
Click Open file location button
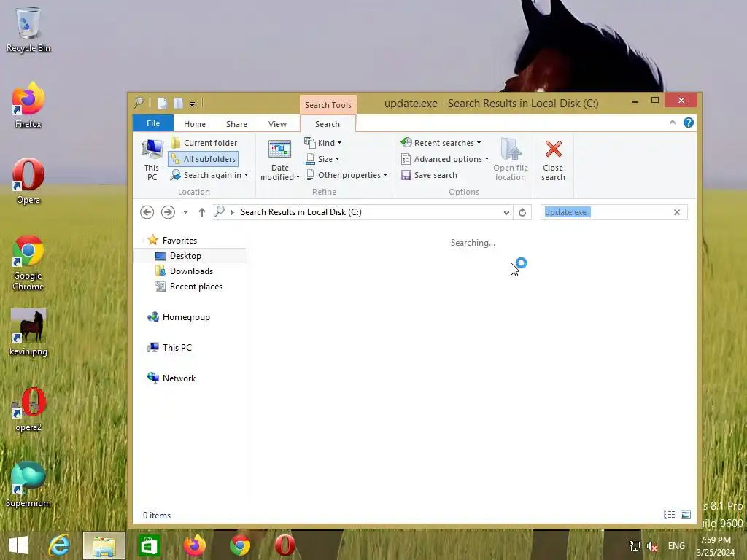point(510,160)
